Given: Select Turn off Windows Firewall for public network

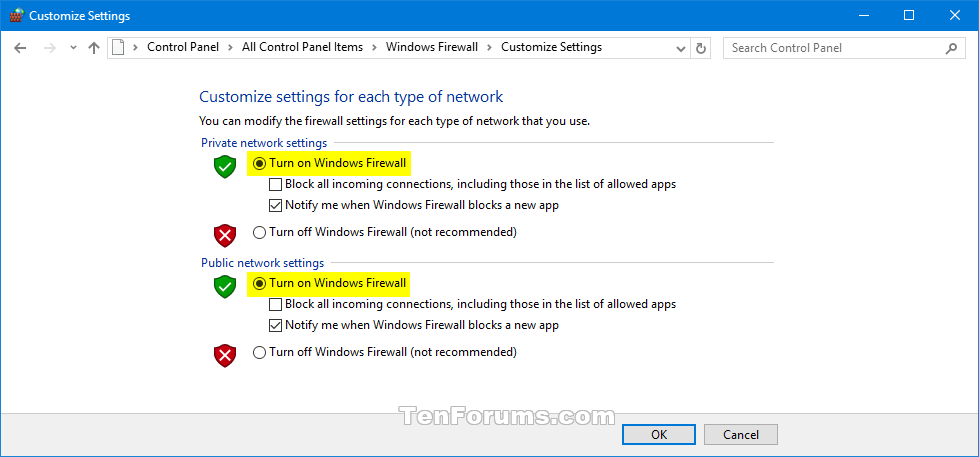Looking at the screenshot, I should click(x=385, y=352).
